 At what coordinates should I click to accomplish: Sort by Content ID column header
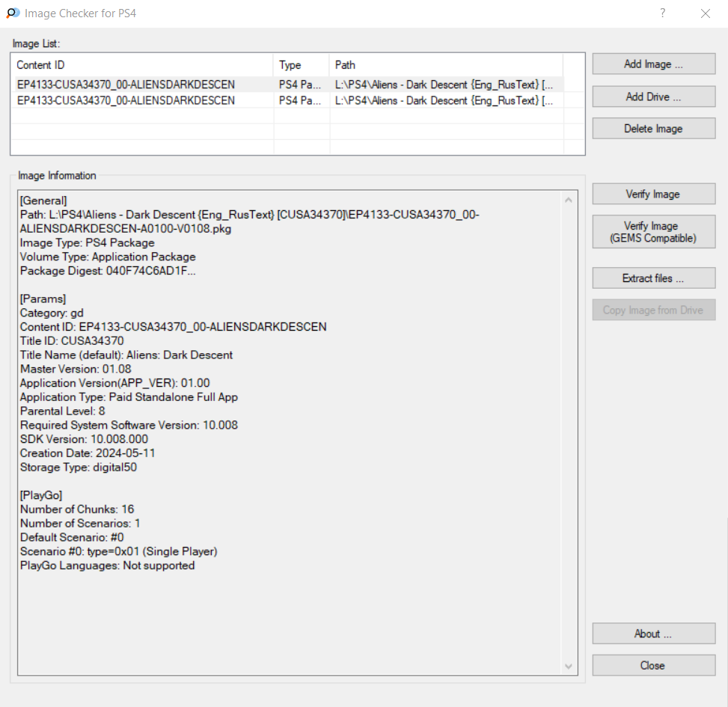coord(142,65)
